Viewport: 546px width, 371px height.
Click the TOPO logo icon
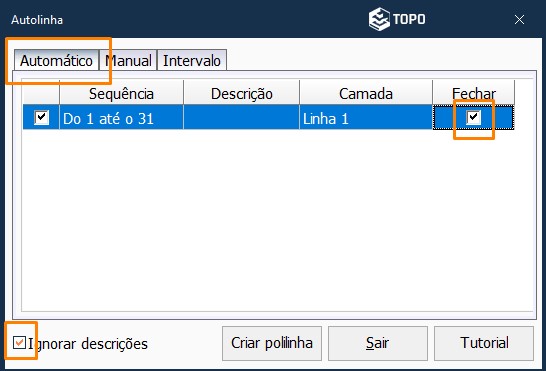click(379, 19)
